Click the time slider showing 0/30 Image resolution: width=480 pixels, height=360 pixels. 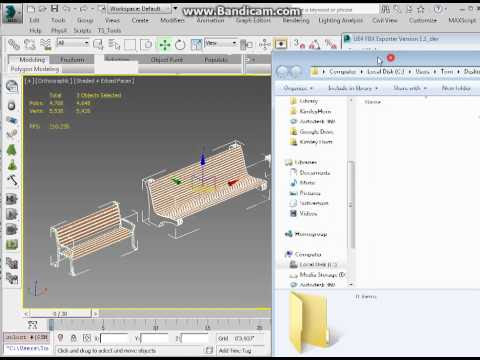(60, 314)
